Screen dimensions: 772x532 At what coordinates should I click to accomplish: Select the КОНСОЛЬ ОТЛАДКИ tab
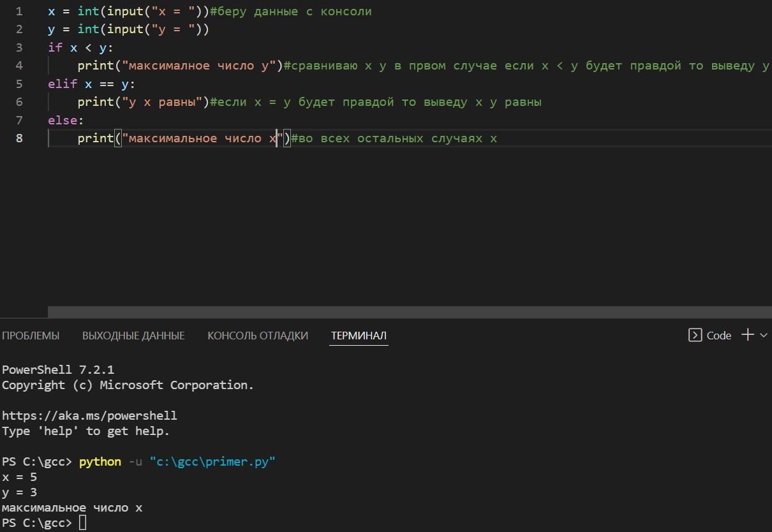[x=258, y=336]
